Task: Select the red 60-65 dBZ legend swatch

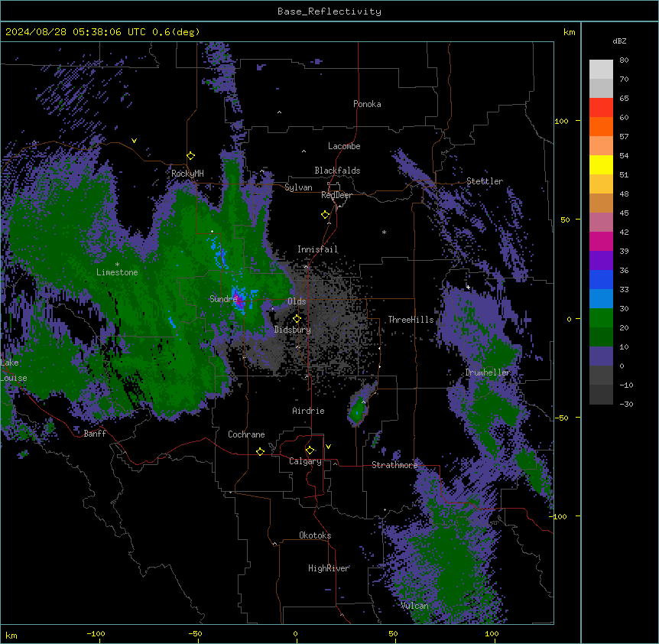Action: 601,107
